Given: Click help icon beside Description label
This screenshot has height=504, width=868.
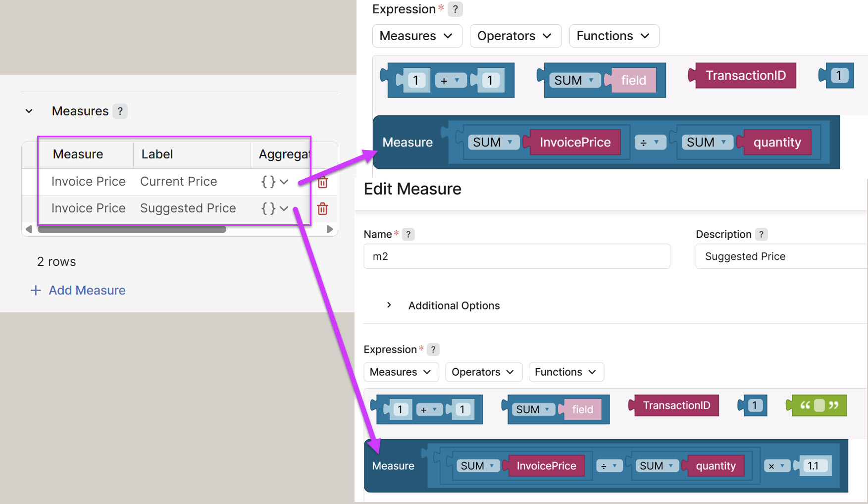Looking at the screenshot, I should [x=761, y=234].
